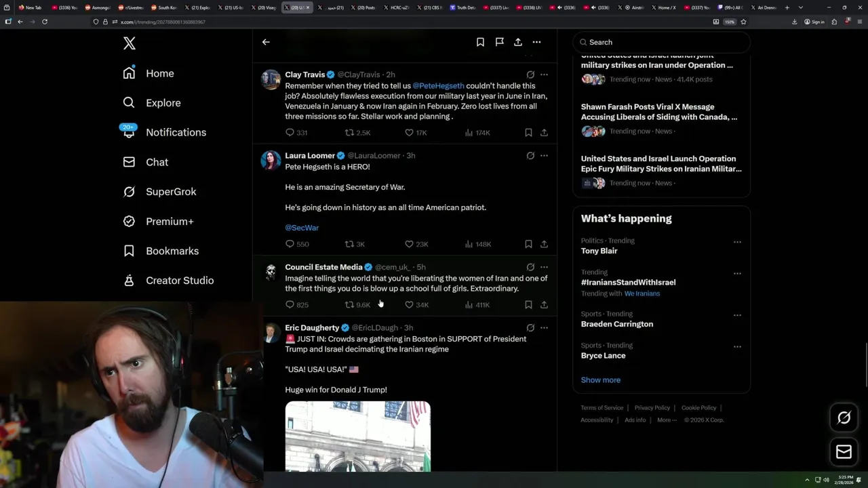Click the Search field
This screenshot has width=868, height=488.
point(661,42)
